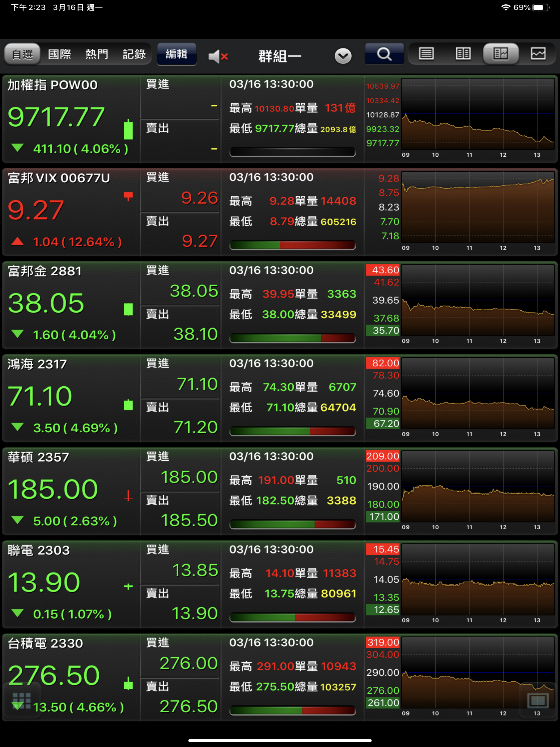View the 富邦VIX intraday chart thumbnail
This screenshot has height=747, width=560.
coord(478,207)
